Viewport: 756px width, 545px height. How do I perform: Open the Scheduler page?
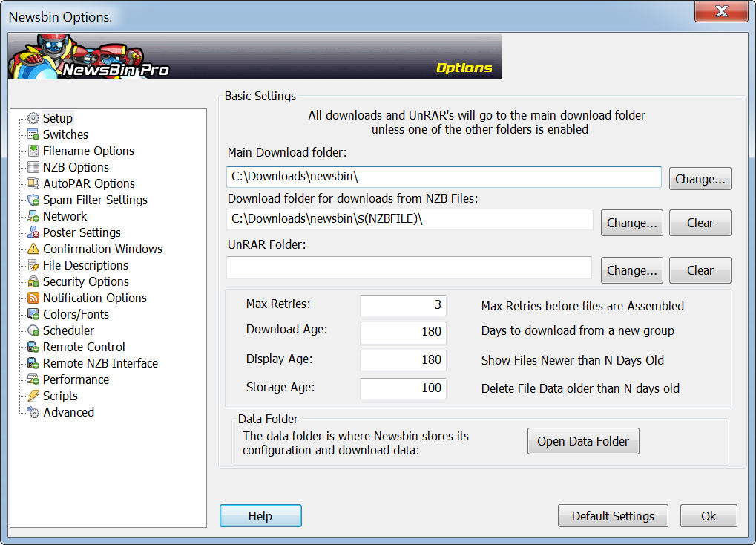(68, 330)
